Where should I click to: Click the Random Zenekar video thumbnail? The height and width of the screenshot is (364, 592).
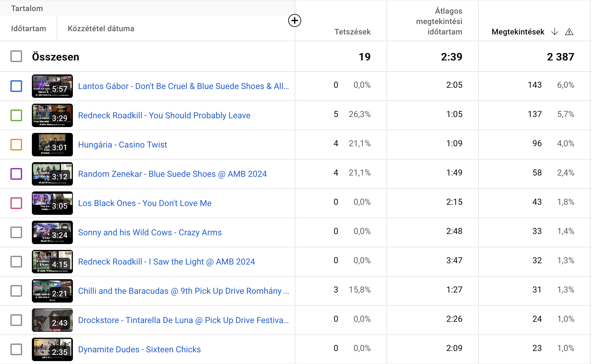[x=52, y=174]
